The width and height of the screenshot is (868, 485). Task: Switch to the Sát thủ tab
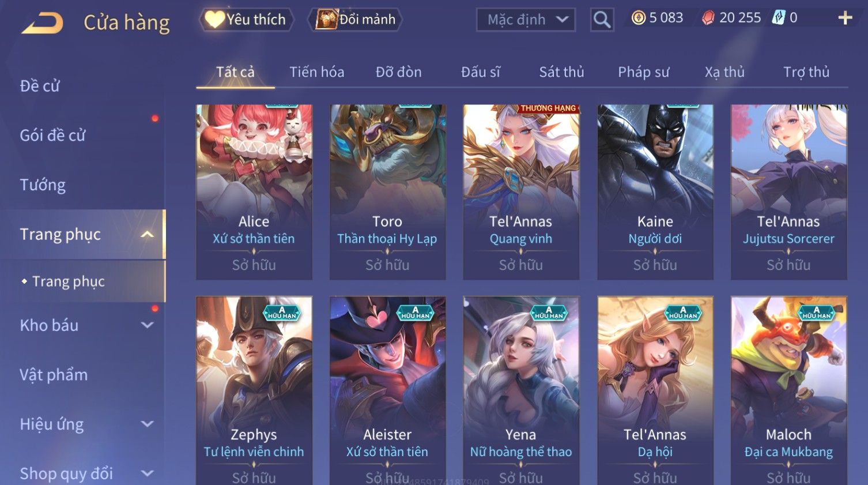[x=561, y=72]
